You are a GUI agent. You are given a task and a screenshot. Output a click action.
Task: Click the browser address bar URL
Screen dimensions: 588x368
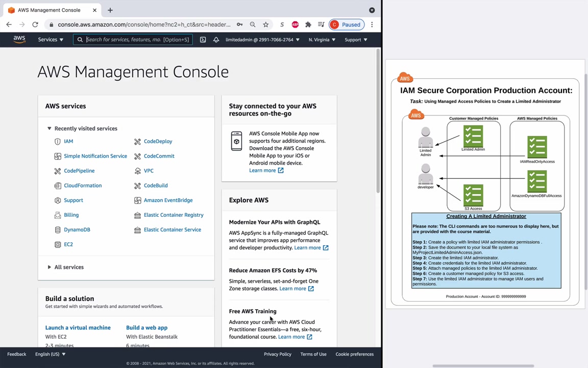(144, 25)
